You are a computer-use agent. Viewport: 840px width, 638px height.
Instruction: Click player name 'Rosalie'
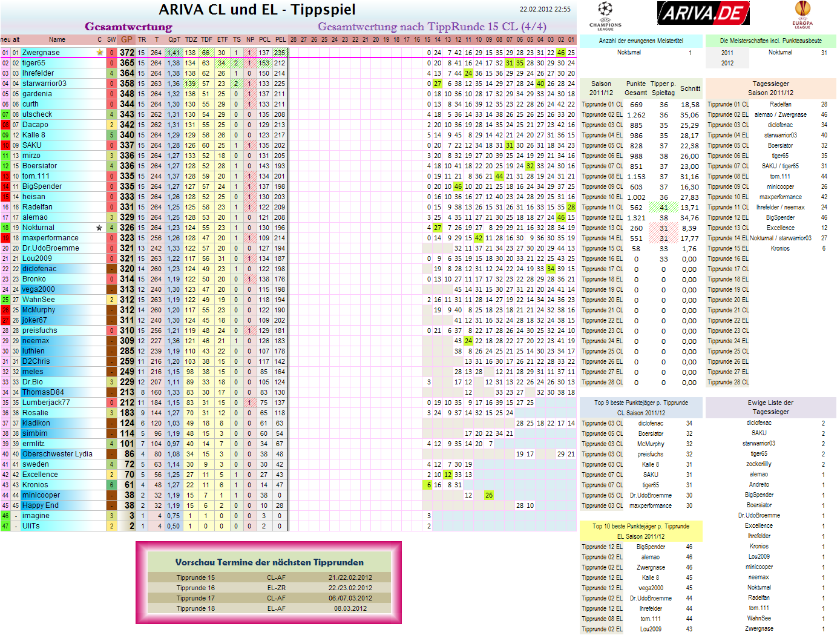click(x=35, y=413)
